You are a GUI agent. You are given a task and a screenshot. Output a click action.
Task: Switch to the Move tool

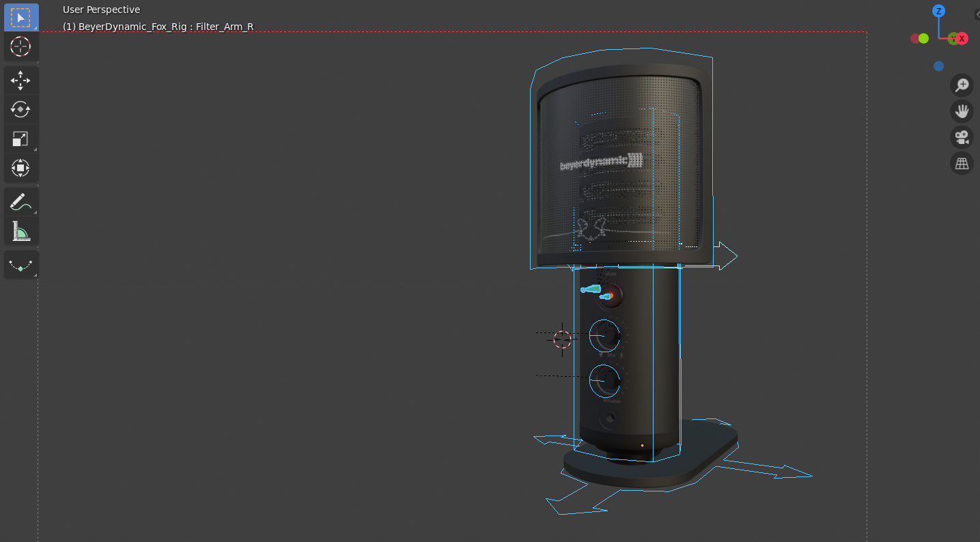[20, 80]
